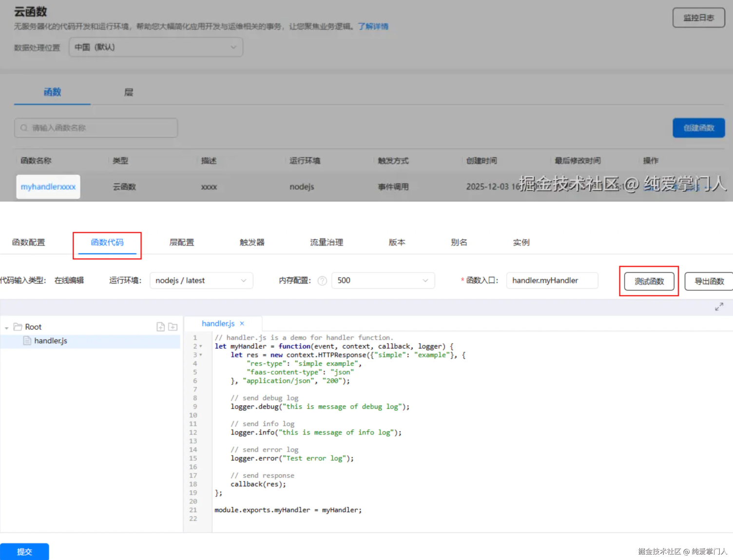Image resolution: width=733 pixels, height=560 pixels.
Task: Click the handler.js file icon in tree
Action: pyautogui.click(x=27, y=340)
